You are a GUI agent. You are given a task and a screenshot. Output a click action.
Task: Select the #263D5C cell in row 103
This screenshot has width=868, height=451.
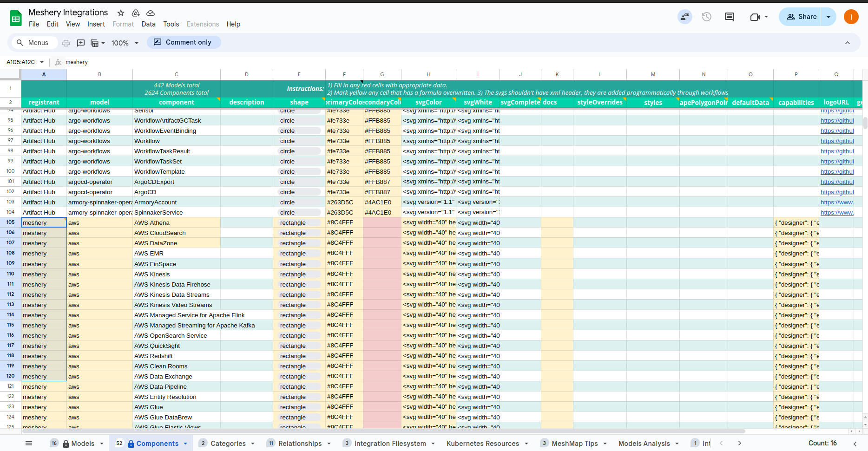[x=344, y=203]
